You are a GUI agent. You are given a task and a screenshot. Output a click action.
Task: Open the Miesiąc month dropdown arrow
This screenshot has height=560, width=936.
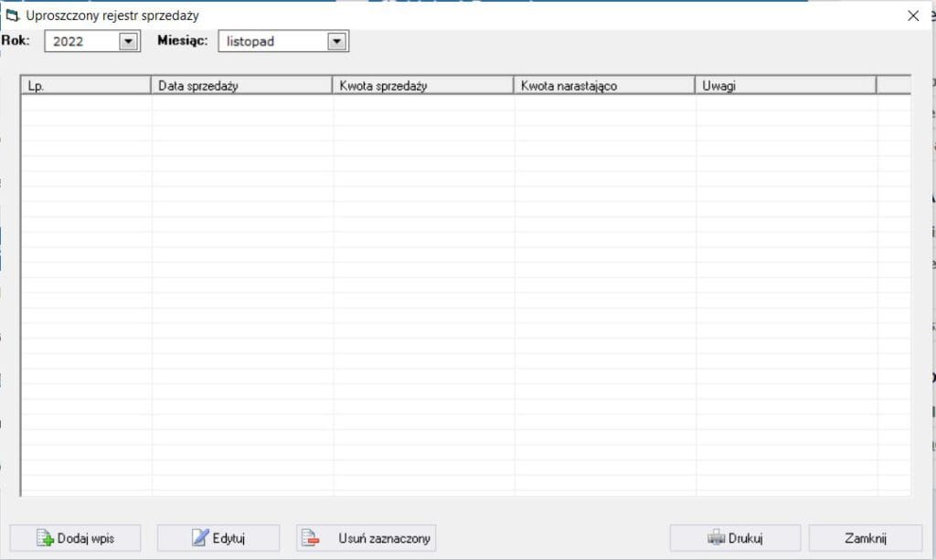[x=337, y=41]
